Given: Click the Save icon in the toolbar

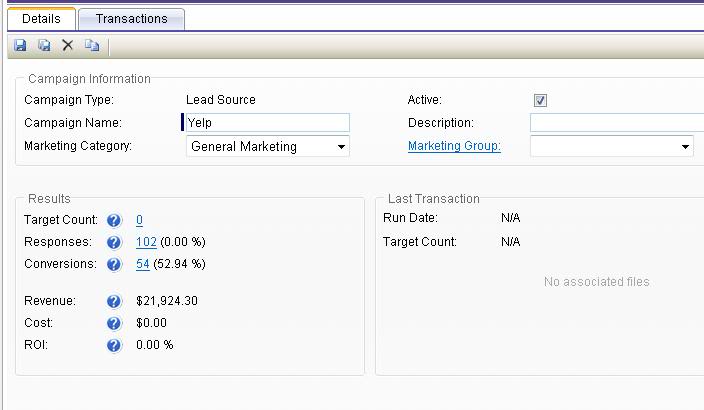Looking at the screenshot, I should pyautogui.click(x=20, y=45).
